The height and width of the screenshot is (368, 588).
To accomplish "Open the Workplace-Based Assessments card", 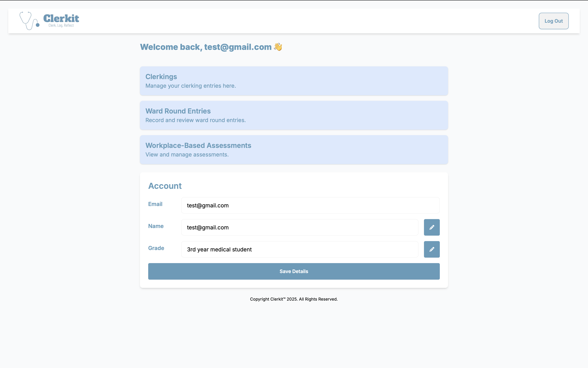I will click(294, 150).
